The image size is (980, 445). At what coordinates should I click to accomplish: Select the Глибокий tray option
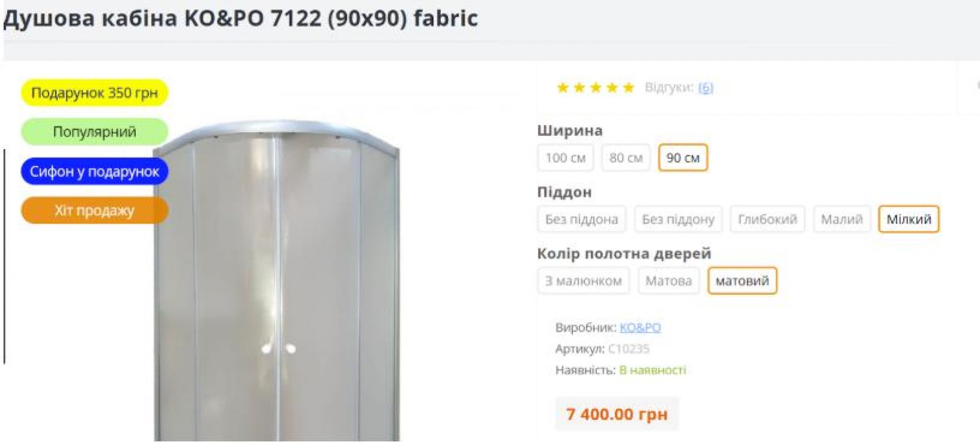click(x=767, y=219)
